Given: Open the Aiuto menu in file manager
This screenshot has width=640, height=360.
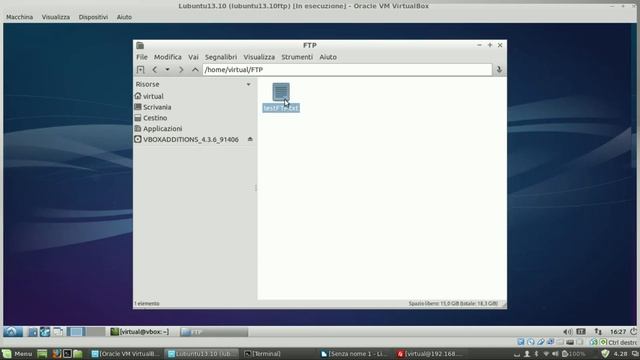Looking at the screenshot, I should [x=328, y=57].
